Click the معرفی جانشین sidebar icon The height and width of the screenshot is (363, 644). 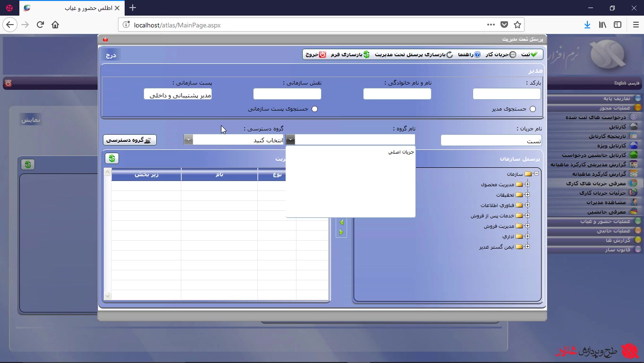(634, 212)
